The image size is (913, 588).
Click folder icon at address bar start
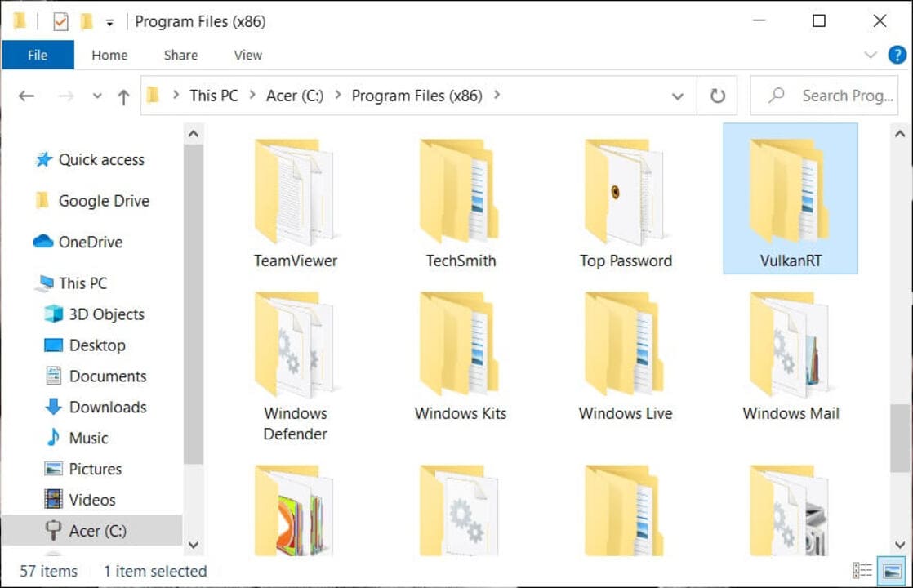154,95
